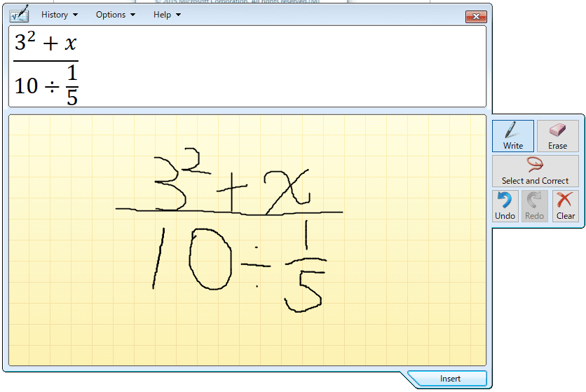The height and width of the screenshot is (392, 586).
Task: Click the Math Input Panel app icon
Action: (20, 14)
